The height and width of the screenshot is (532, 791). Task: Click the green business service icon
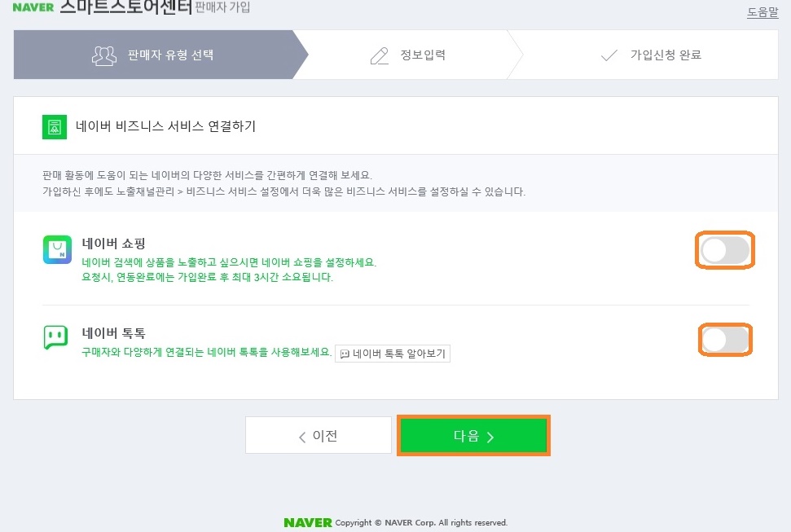(x=55, y=127)
